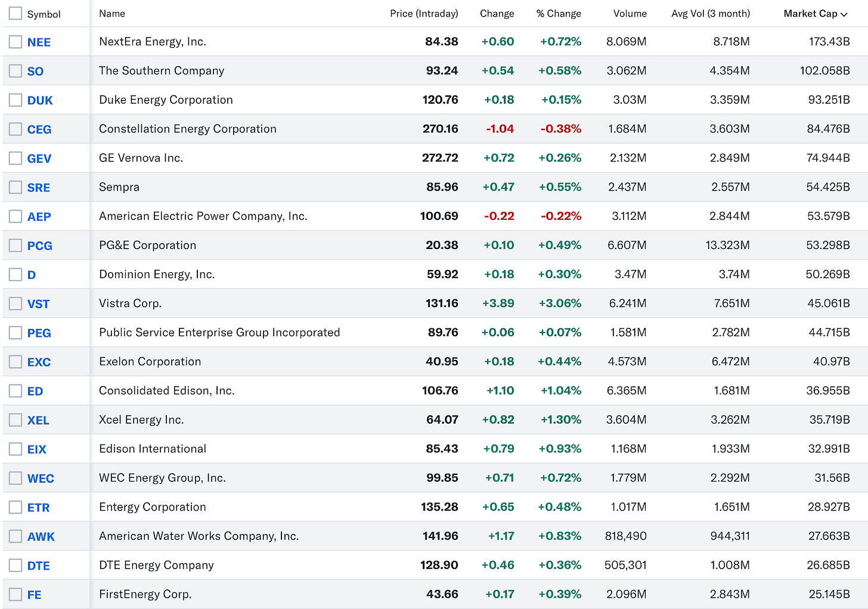
Task: Open the Dominion Energy (D) symbol link
Action: (x=32, y=274)
